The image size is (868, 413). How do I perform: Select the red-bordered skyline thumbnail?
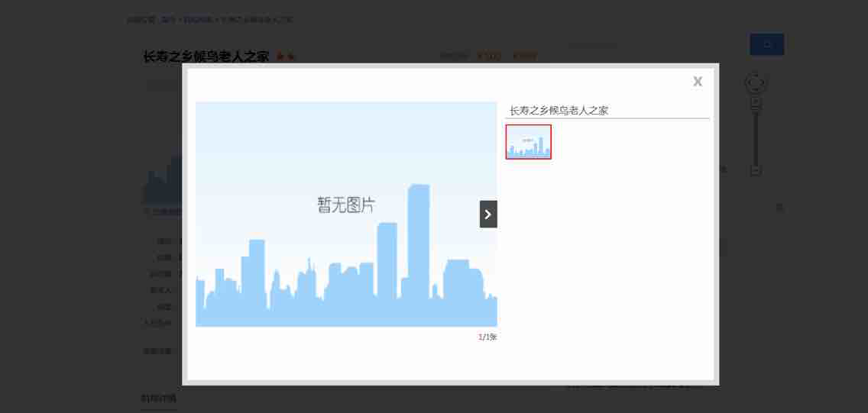click(528, 142)
